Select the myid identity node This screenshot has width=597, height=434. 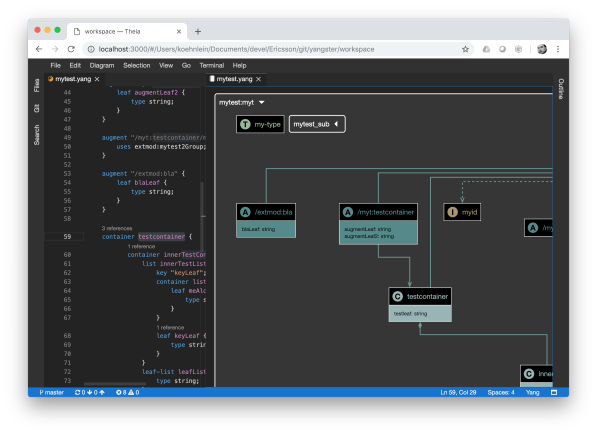462,212
